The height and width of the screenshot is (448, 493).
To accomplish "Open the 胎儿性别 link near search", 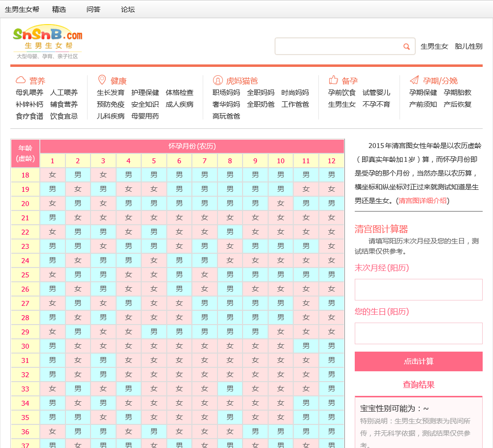I will [468, 47].
